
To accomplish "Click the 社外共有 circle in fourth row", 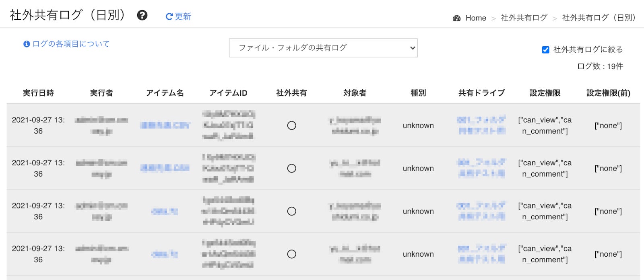I will (292, 254).
